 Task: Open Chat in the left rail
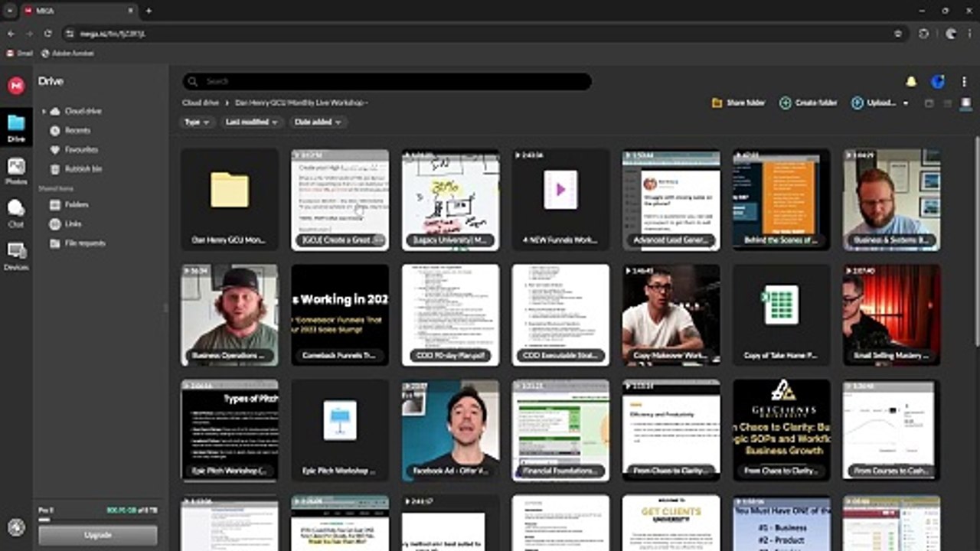click(x=16, y=214)
